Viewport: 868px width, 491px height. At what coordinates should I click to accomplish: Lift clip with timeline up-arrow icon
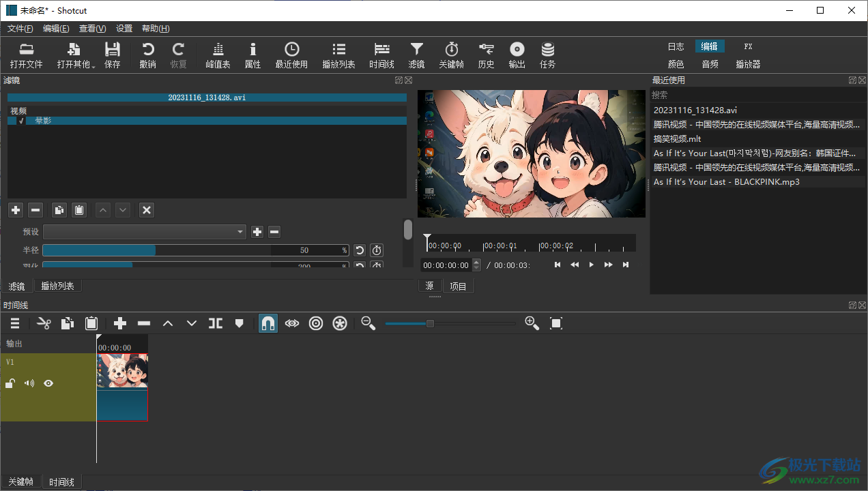point(168,323)
